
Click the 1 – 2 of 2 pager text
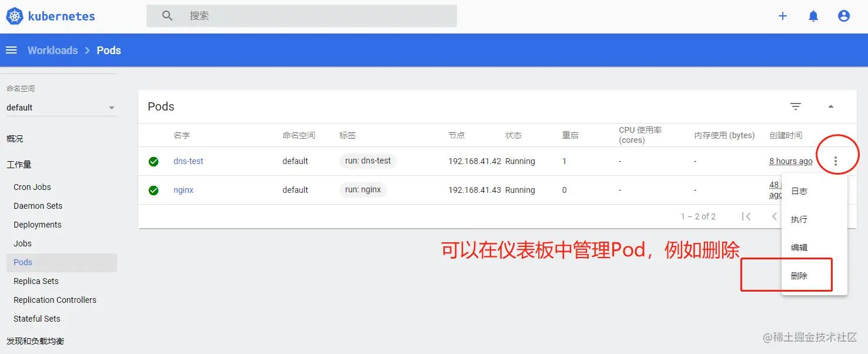click(x=698, y=216)
